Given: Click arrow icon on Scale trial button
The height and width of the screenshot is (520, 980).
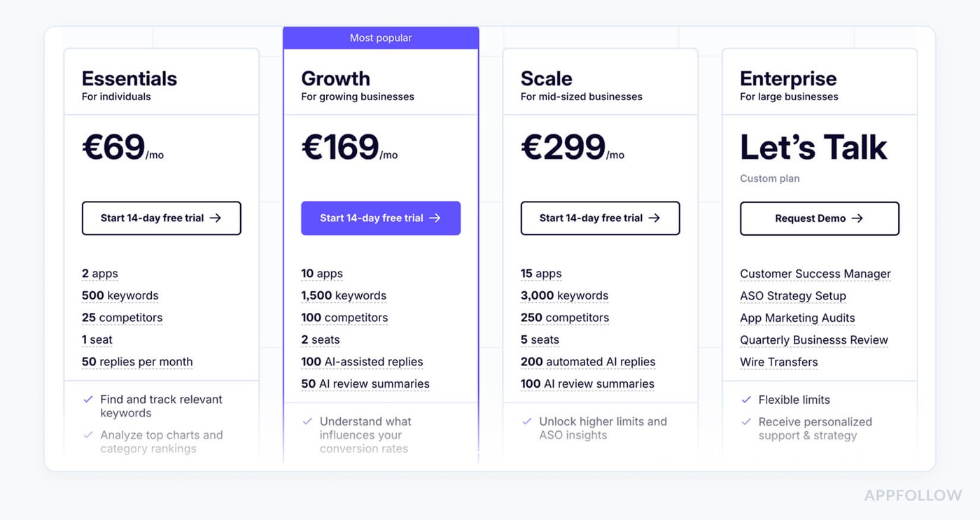Looking at the screenshot, I should click(x=654, y=218).
